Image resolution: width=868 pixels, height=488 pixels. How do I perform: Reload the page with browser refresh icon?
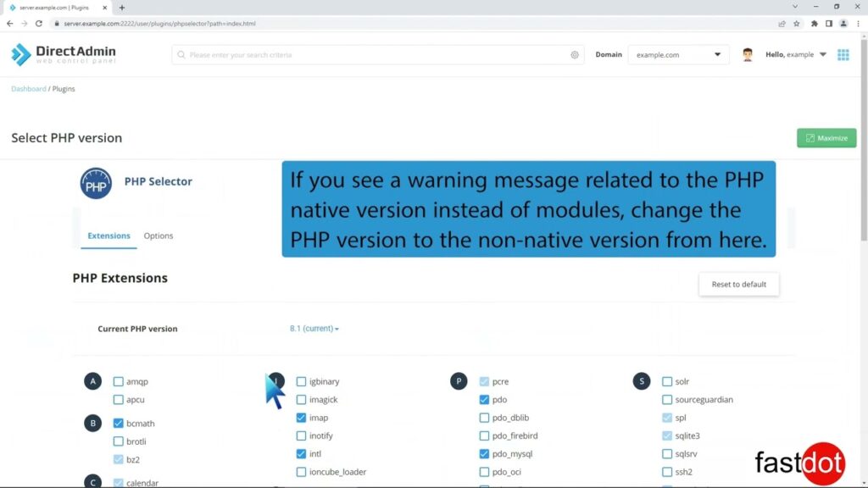click(39, 24)
